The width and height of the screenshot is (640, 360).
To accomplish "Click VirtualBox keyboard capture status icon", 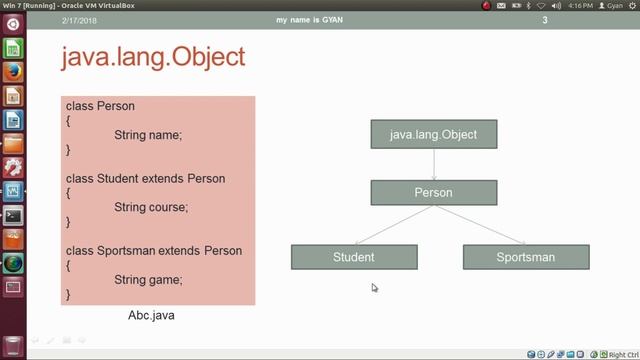I will point(603,354).
